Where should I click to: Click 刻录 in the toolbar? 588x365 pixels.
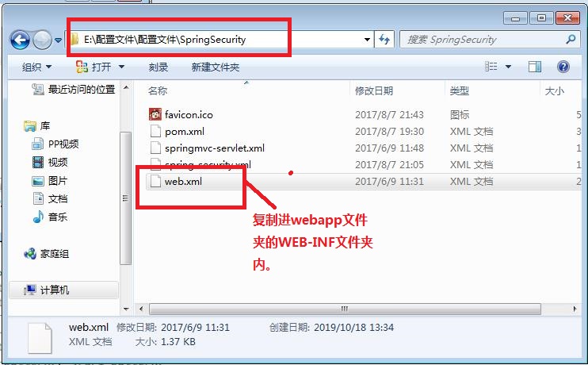(158, 67)
